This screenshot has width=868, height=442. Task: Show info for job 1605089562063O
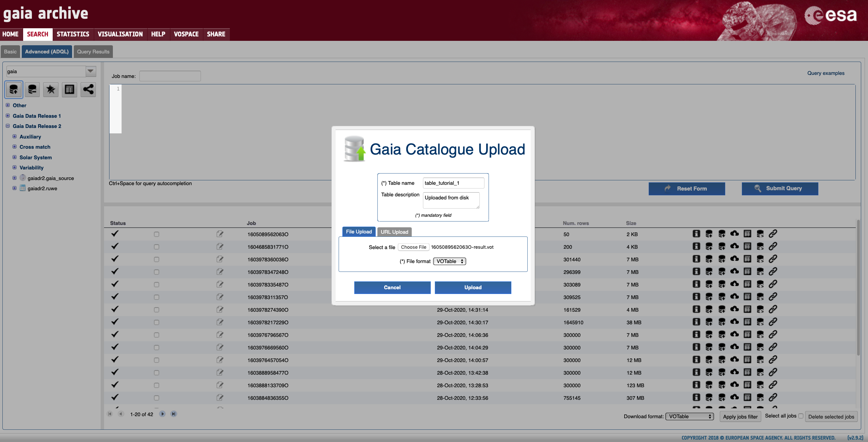point(696,234)
